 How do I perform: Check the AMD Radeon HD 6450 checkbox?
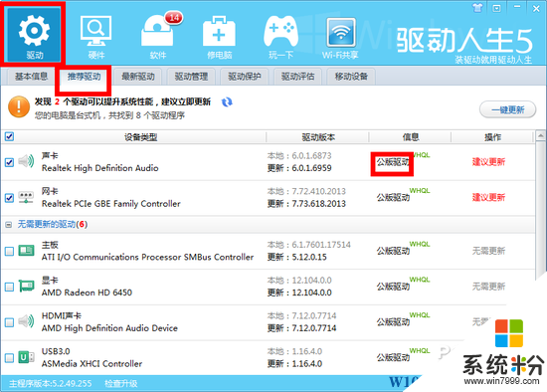pyautogui.click(x=9, y=287)
